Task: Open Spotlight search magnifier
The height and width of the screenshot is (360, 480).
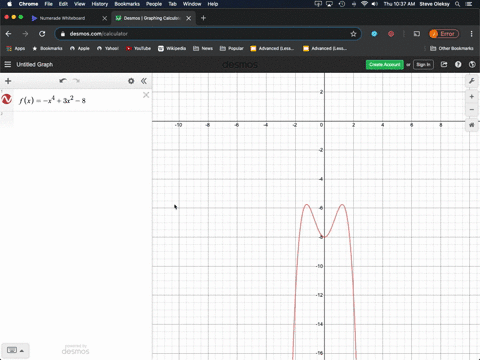Action: [x=457, y=4]
